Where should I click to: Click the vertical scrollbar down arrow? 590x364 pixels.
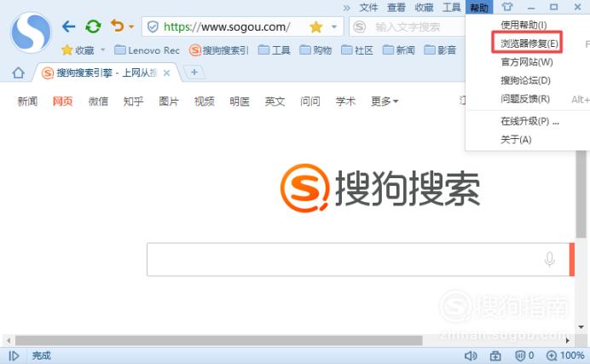click(x=581, y=326)
